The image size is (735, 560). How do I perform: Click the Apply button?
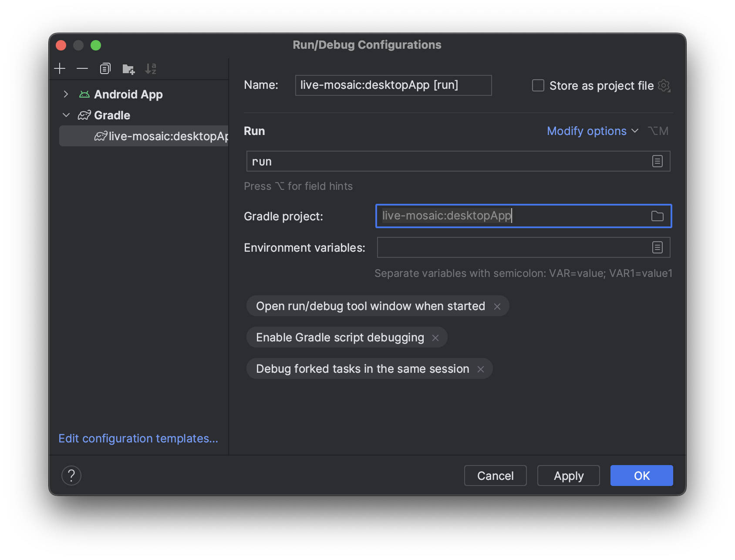(x=568, y=476)
